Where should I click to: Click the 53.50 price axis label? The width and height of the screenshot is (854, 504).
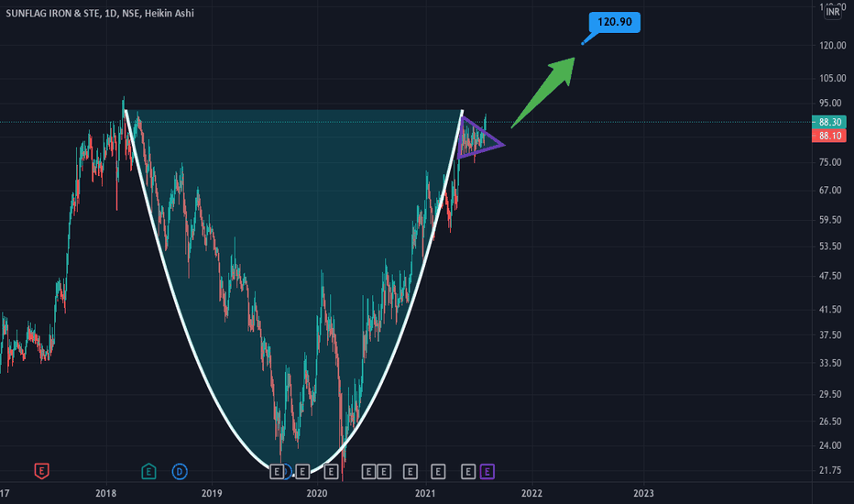(830, 247)
